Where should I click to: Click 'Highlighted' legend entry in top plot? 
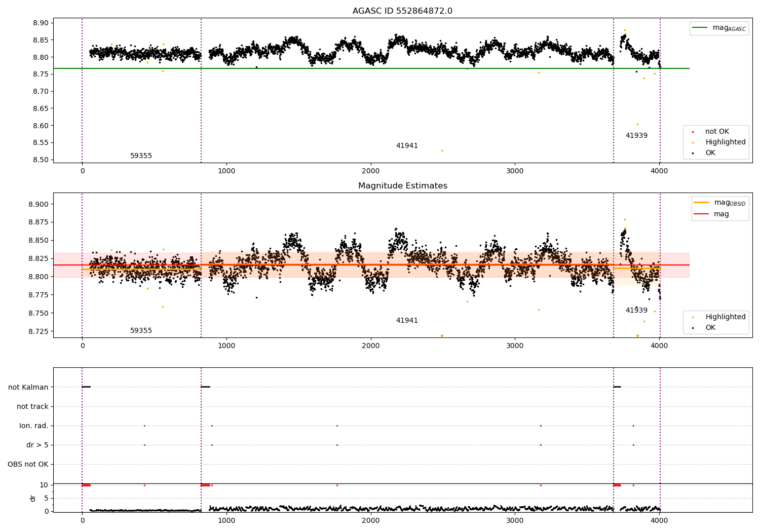pyautogui.click(x=719, y=142)
